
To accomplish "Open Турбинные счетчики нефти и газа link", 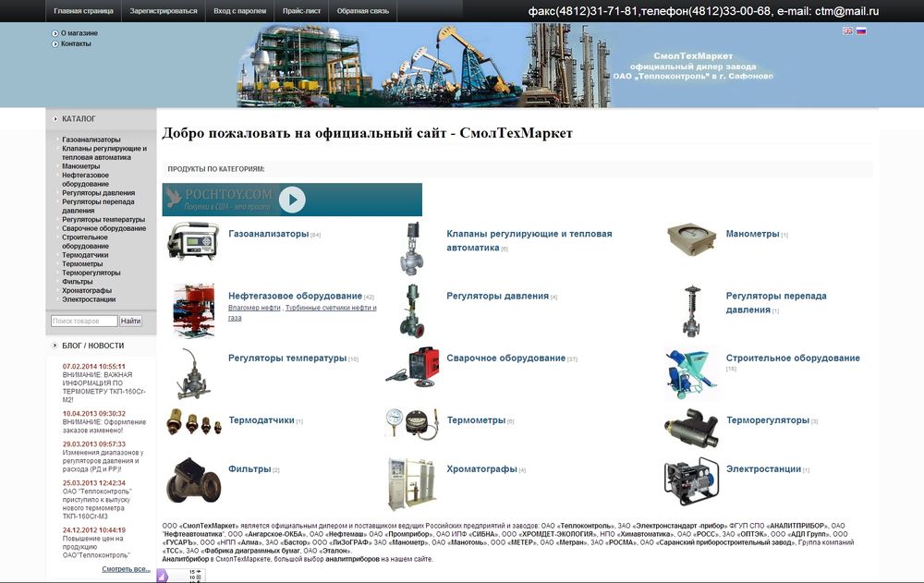I will [x=302, y=312].
